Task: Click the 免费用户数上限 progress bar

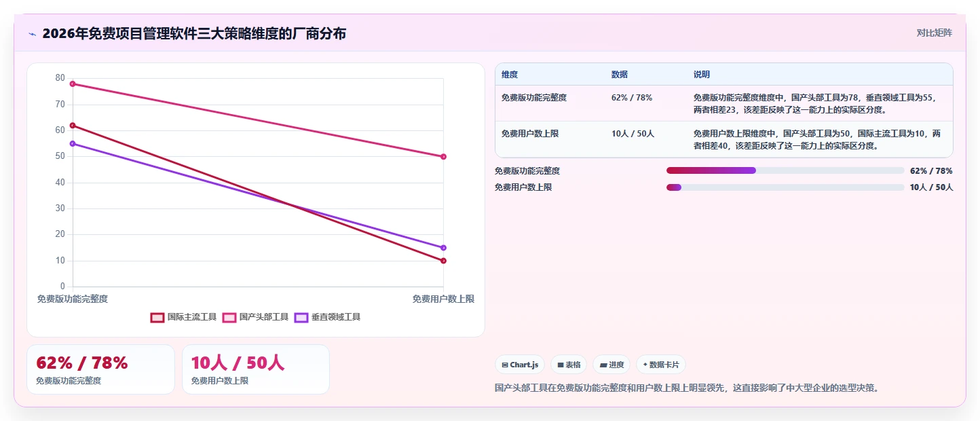Action: [785, 187]
